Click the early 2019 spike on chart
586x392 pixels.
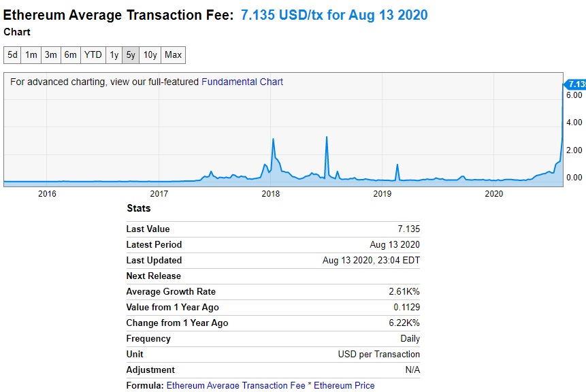[397, 166]
